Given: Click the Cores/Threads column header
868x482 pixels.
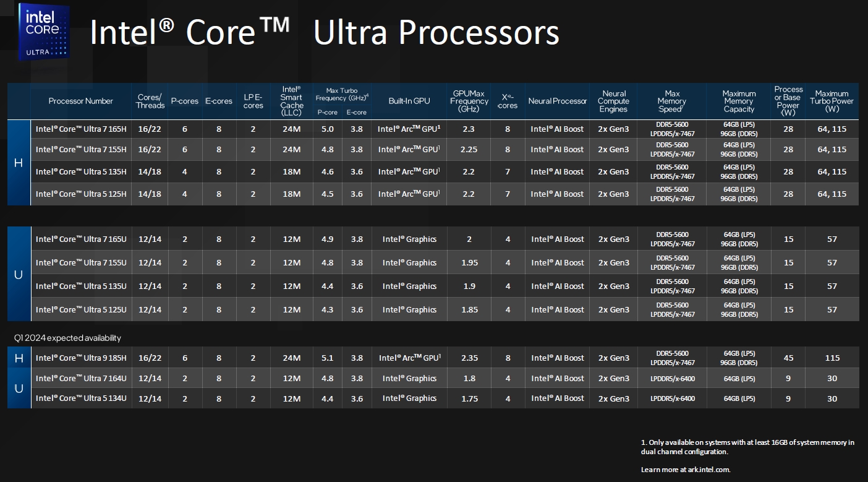Looking at the screenshot, I should pos(150,101).
